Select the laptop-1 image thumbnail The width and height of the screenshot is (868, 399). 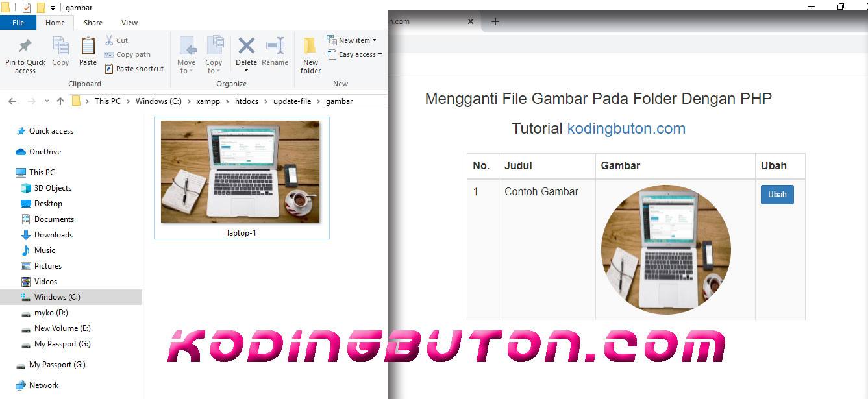[x=241, y=171]
